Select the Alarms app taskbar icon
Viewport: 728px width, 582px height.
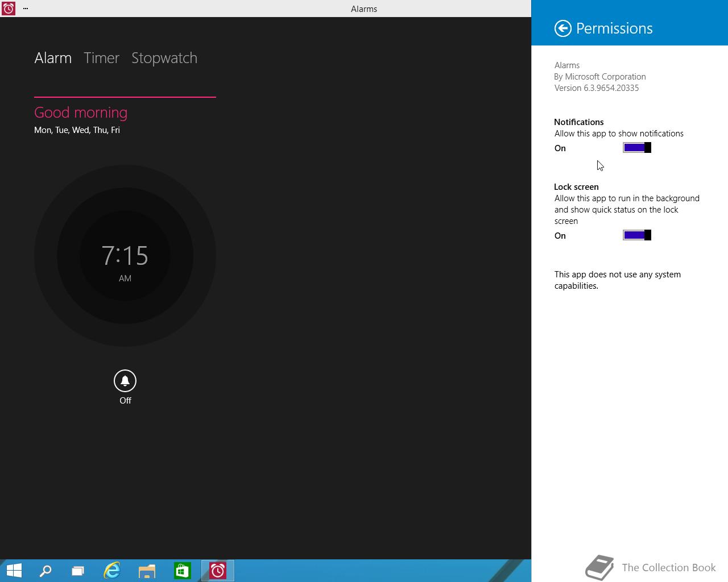coord(218,571)
